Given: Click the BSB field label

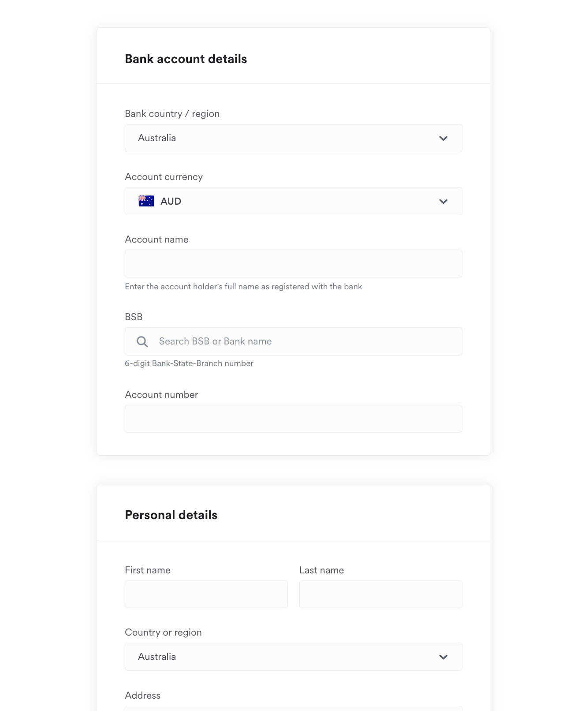Looking at the screenshot, I should coord(134,317).
